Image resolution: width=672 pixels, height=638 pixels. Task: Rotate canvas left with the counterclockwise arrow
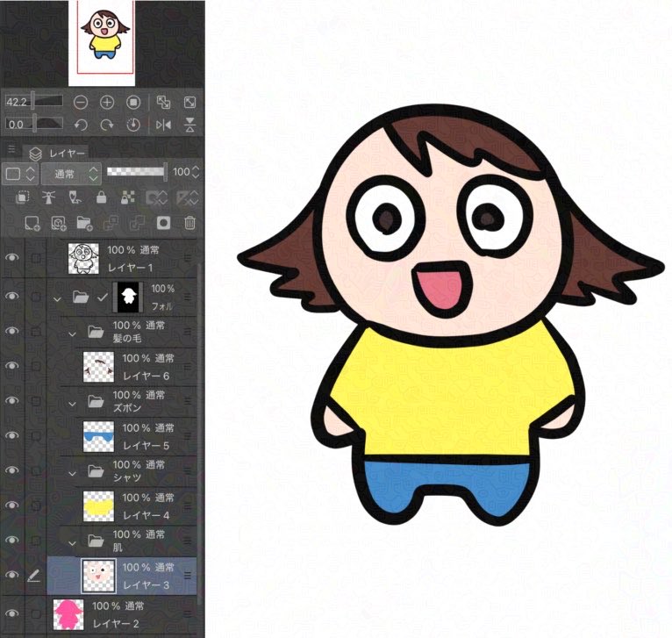point(81,125)
